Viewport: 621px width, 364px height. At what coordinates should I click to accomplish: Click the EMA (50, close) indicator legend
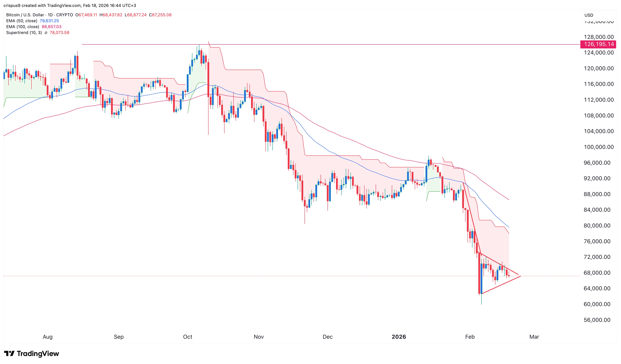tap(22, 21)
